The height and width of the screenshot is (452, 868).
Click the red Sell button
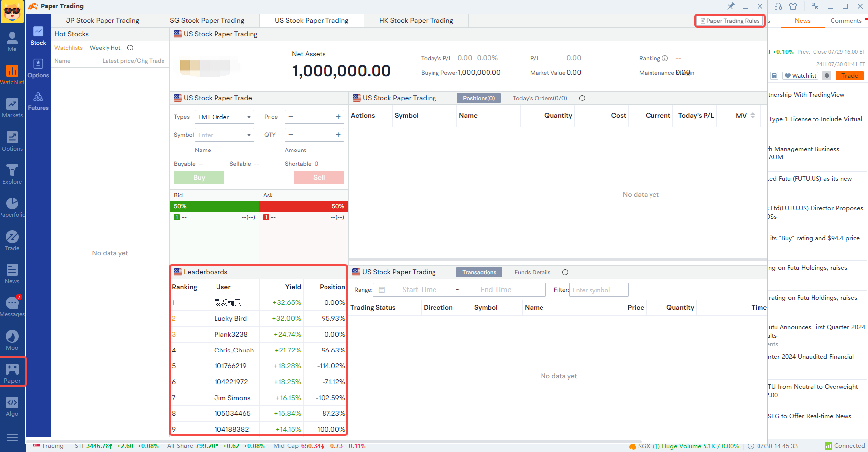(x=319, y=178)
